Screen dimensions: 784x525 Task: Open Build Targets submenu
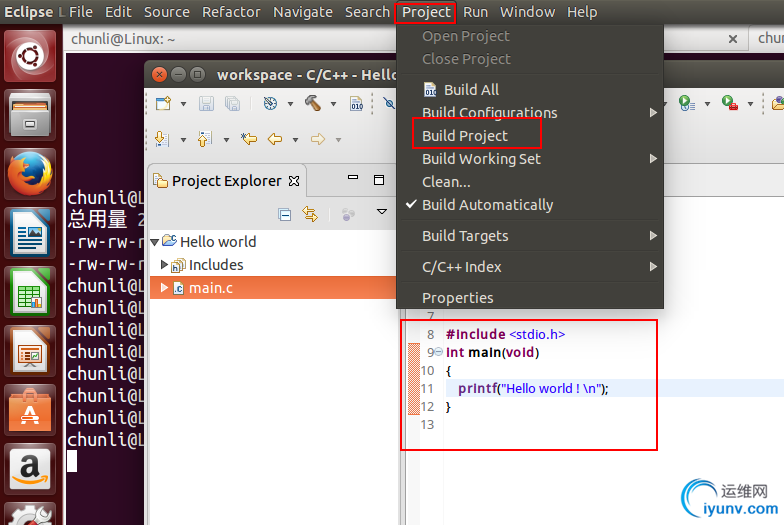(x=530, y=236)
